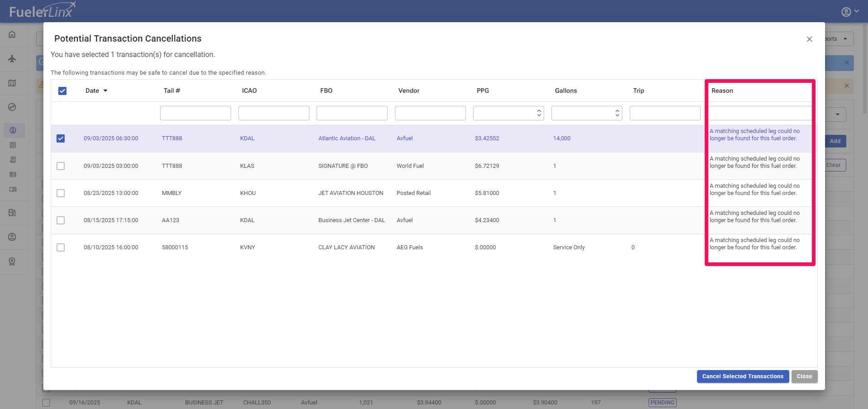This screenshot has width=868, height=409.
Task: Open the map icon in the sidebar
Action: [12, 83]
